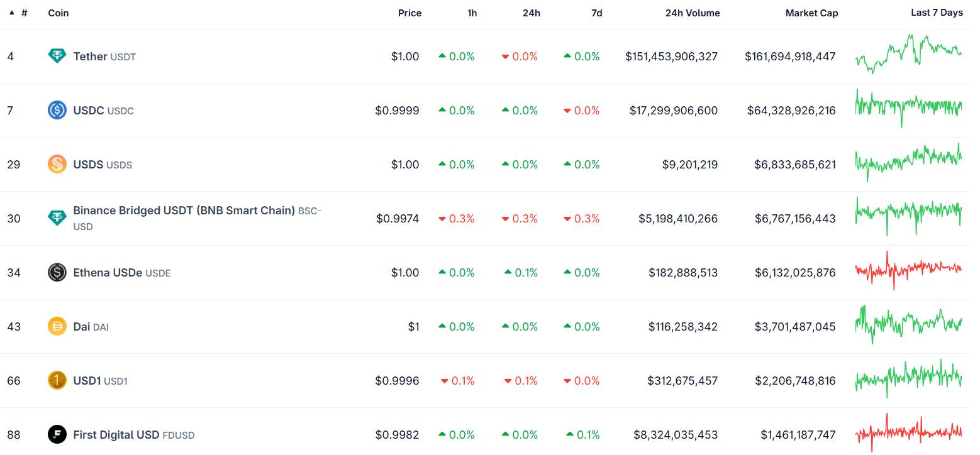This screenshot has width=980, height=455.
Task: Open the USDC coin page link
Action: [103, 111]
